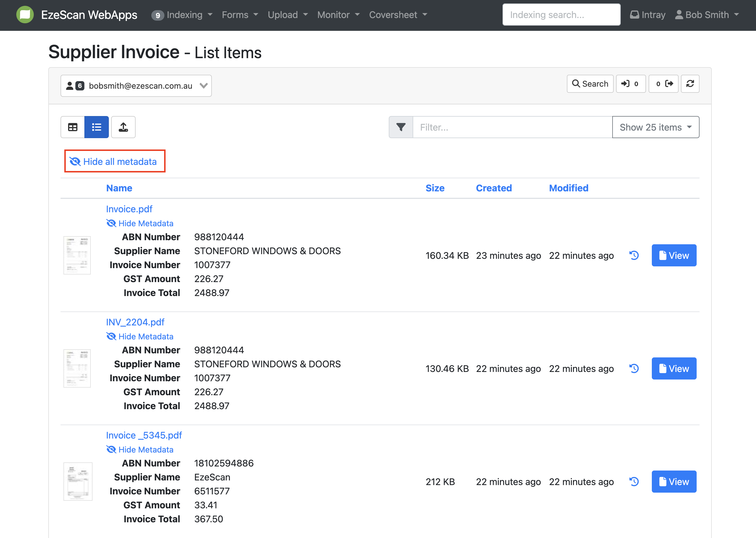
Task: Select the list view icon
Action: click(x=96, y=127)
